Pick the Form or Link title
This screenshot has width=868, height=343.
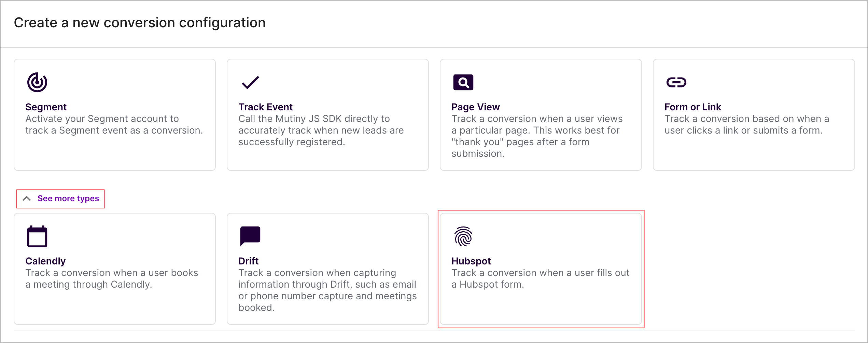(692, 107)
